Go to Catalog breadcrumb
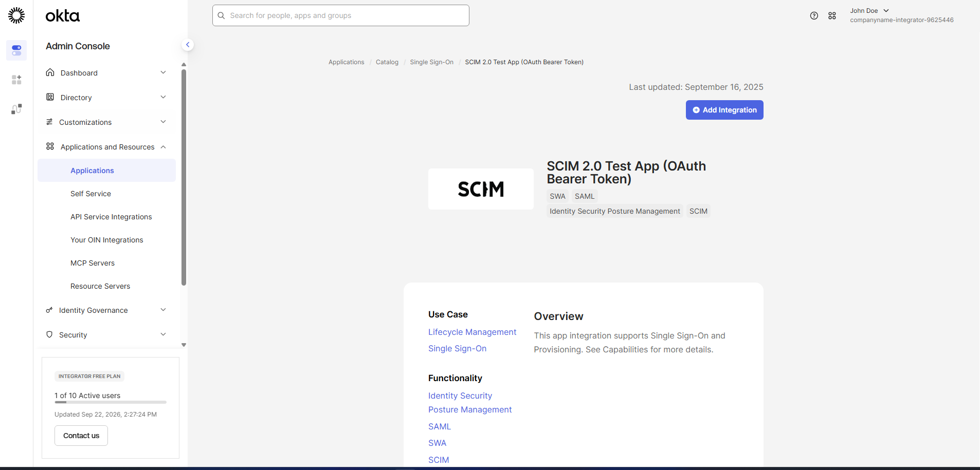 (387, 62)
